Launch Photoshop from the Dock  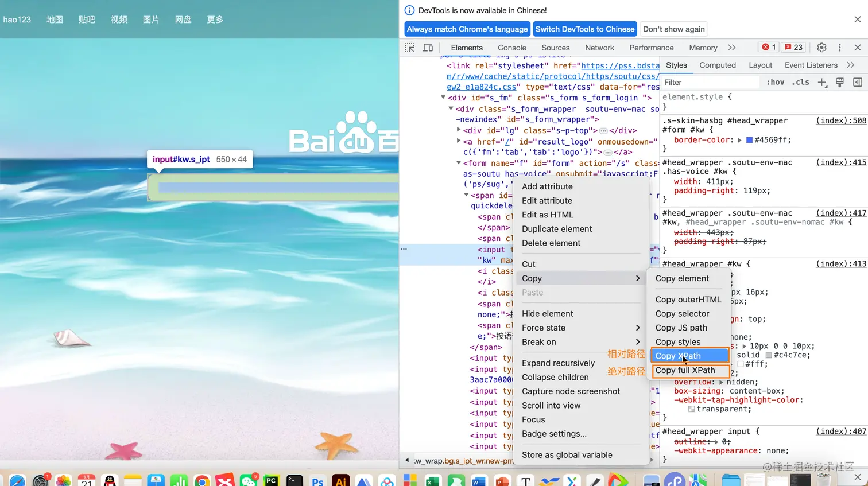point(317,481)
